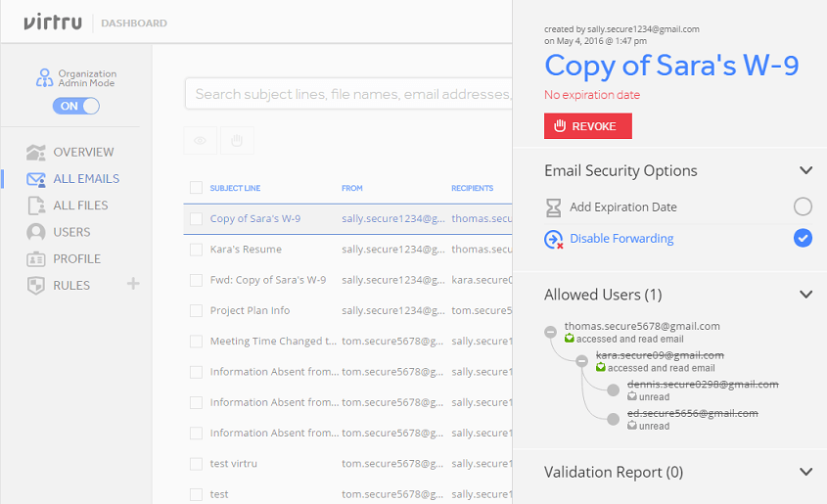Click the ed.secure5656 node circle
This screenshot has height=504, width=827.
coord(613,419)
